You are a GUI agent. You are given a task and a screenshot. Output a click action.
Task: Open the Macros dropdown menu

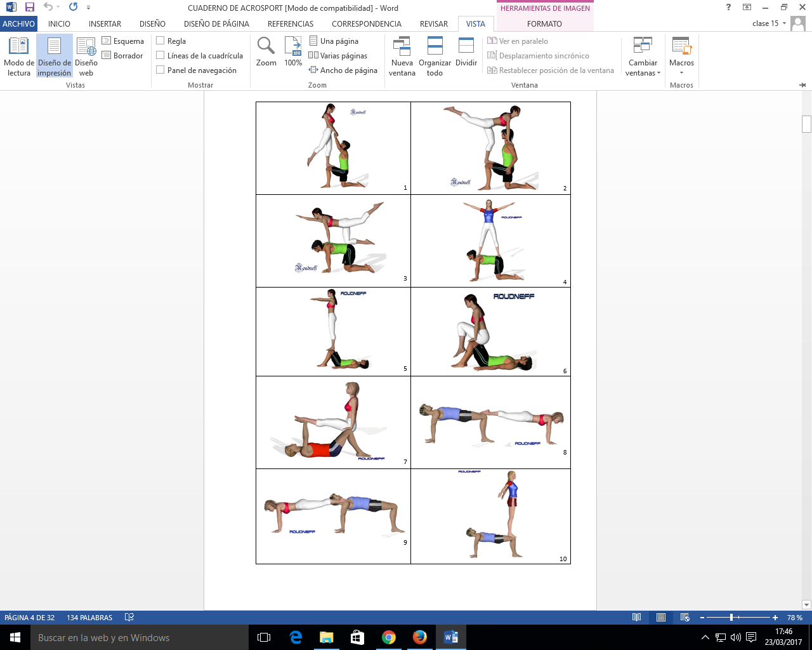681,56
